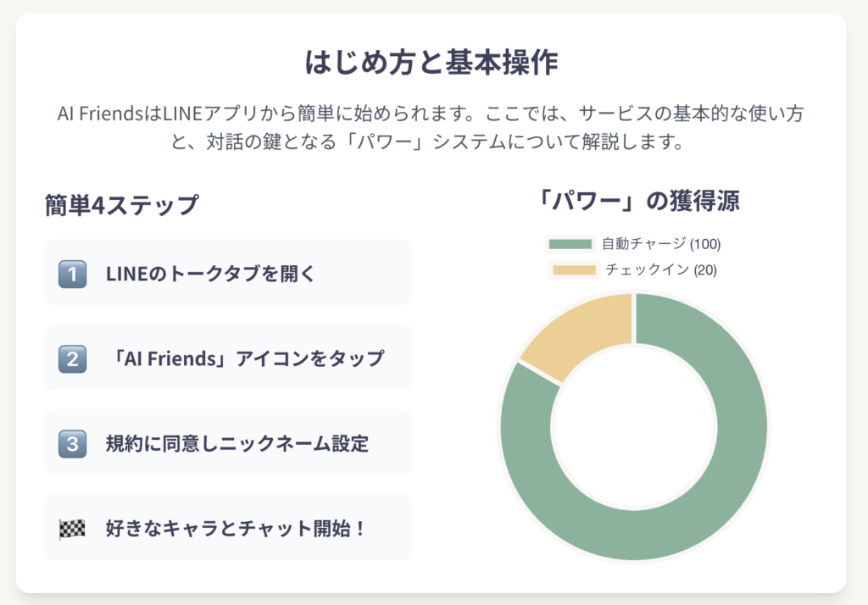
Task: Click the number 3 step icon
Action: [73, 444]
